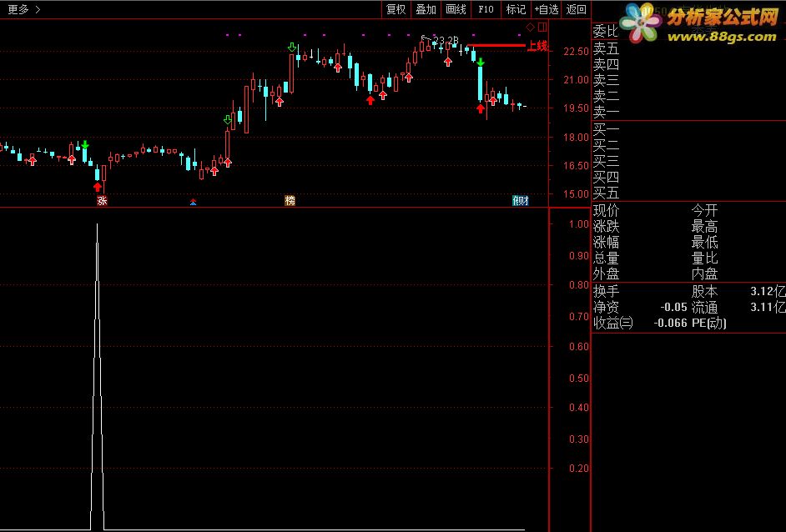Image resolution: width=786 pixels, height=532 pixels.
Task: Select the 画线 drawing tool
Action: click(x=456, y=9)
